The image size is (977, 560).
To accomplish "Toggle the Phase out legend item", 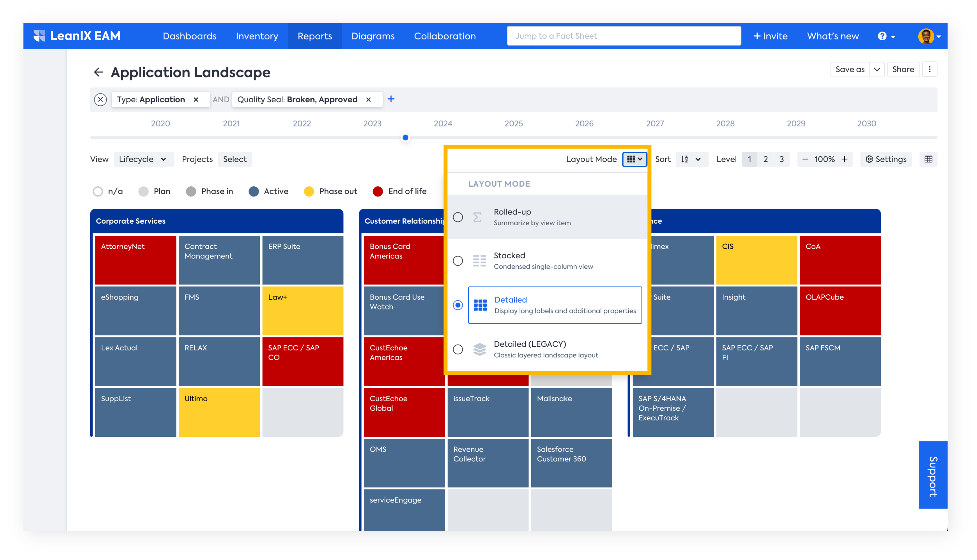I will pyautogui.click(x=330, y=191).
